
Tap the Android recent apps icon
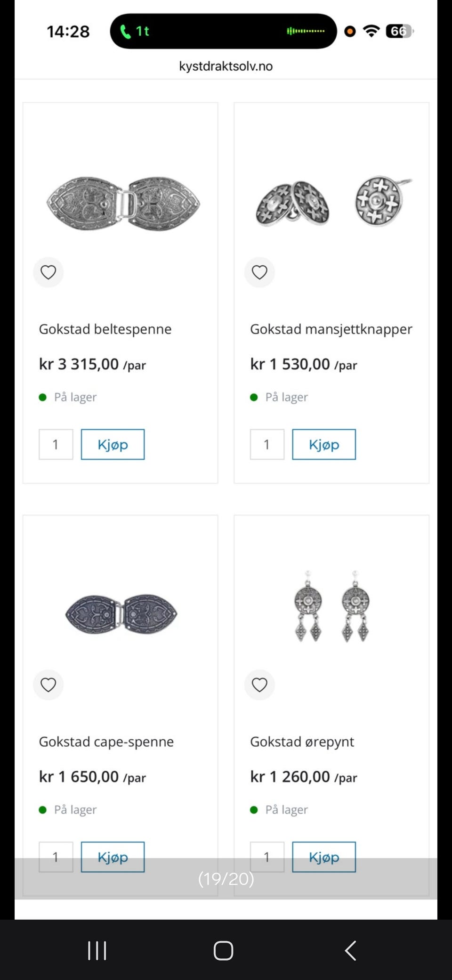(97, 950)
